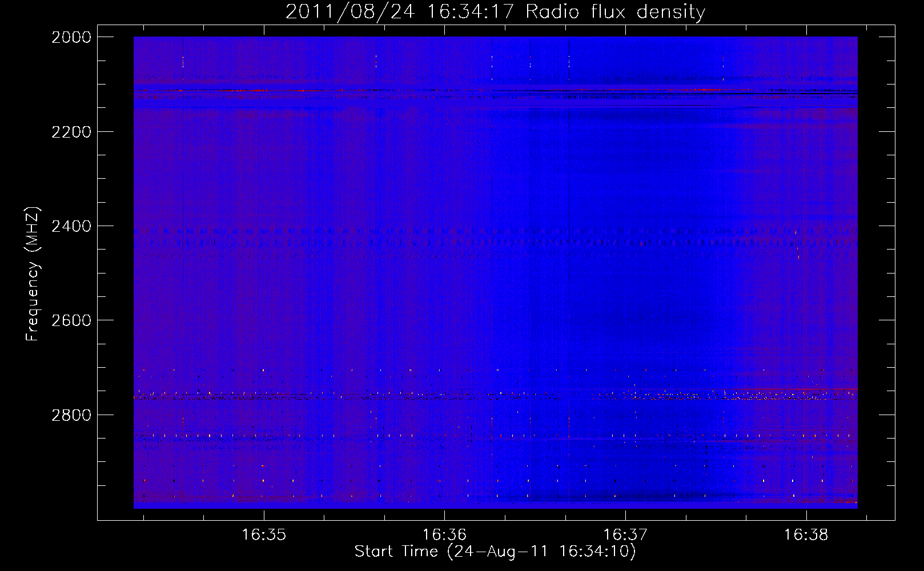924x571 pixels.
Task: Click the 2600 frequency tick label
Action: pos(71,320)
